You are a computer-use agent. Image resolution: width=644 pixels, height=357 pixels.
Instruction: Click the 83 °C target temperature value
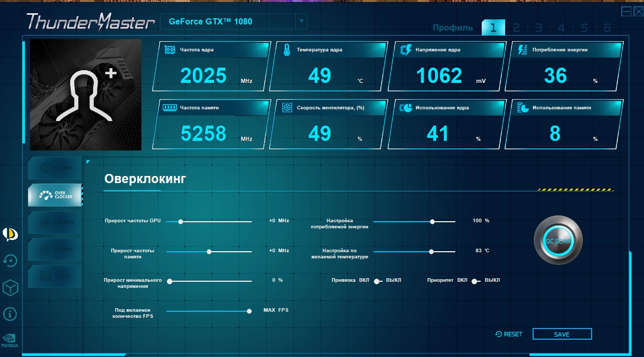pos(482,250)
